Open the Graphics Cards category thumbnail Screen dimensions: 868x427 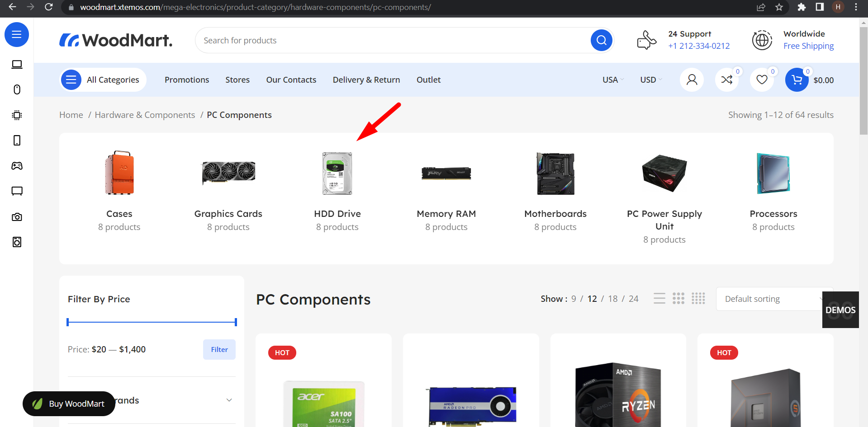click(x=228, y=173)
